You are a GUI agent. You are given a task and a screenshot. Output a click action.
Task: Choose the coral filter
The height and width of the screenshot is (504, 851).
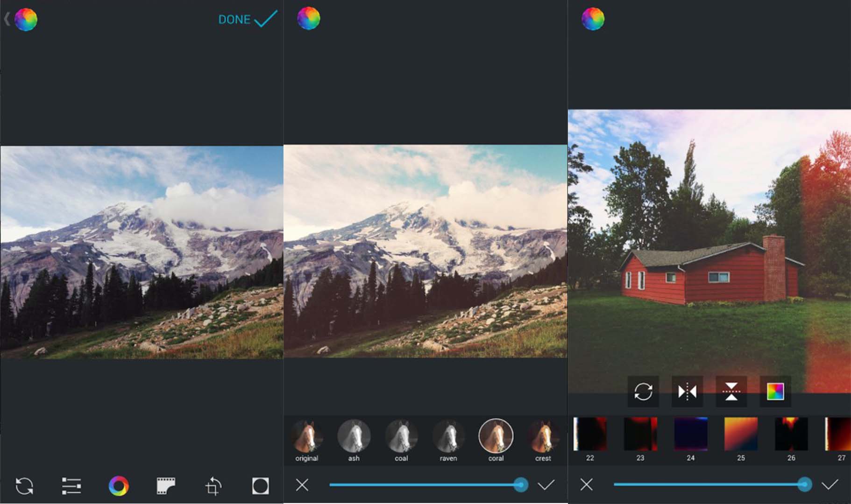[x=496, y=436]
